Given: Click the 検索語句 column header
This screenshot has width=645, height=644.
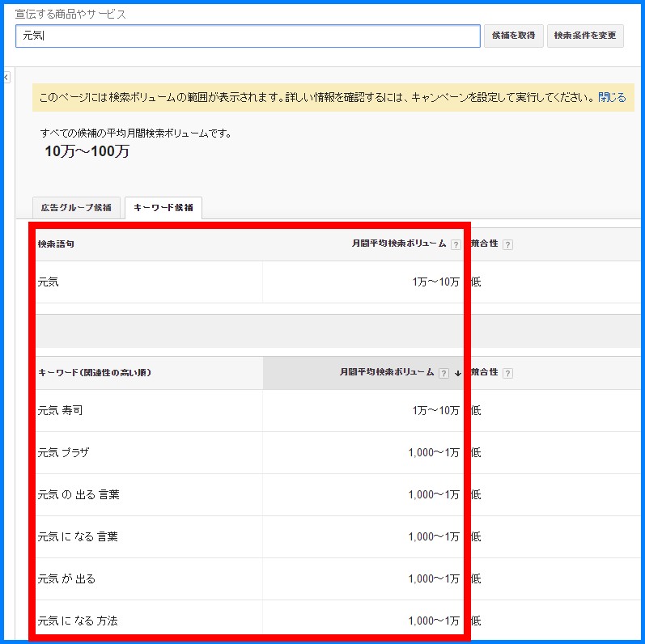Looking at the screenshot, I should tap(57, 244).
